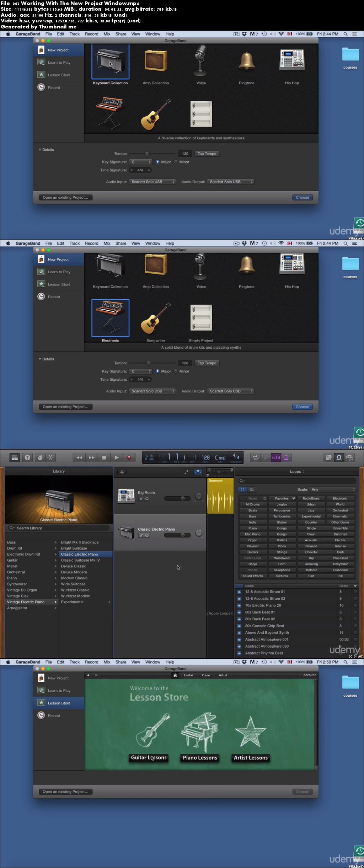
Task: Filter loops by All Drums keyword
Action: (x=253, y=504)
